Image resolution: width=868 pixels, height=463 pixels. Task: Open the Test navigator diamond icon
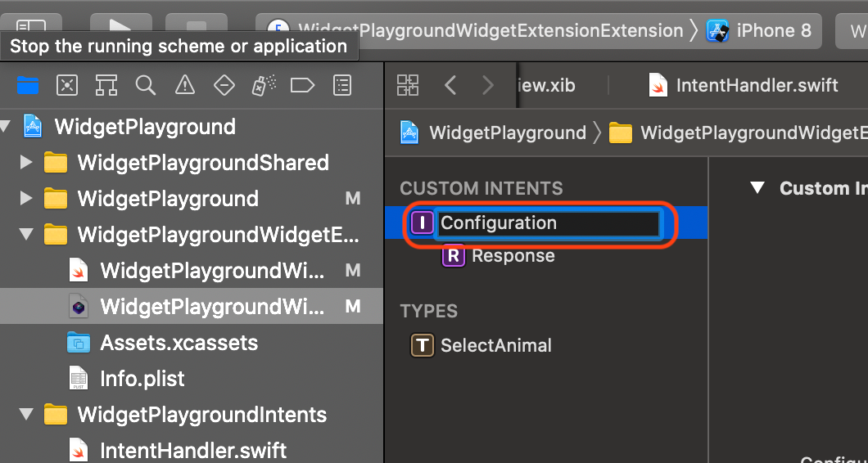coord(224,85)
